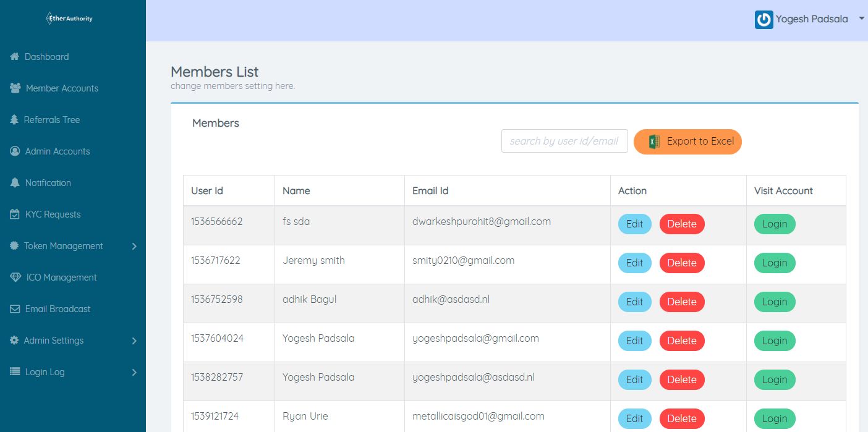Click the Notification bell icon
The image size is (868, 432).
pyautogui.click(x=15, y=183)
